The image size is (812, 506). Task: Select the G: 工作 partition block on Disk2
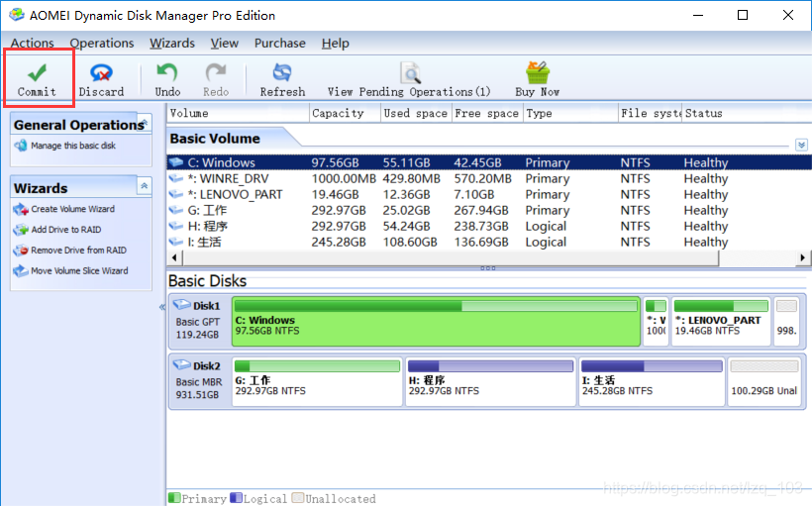(x=317, y=381)
